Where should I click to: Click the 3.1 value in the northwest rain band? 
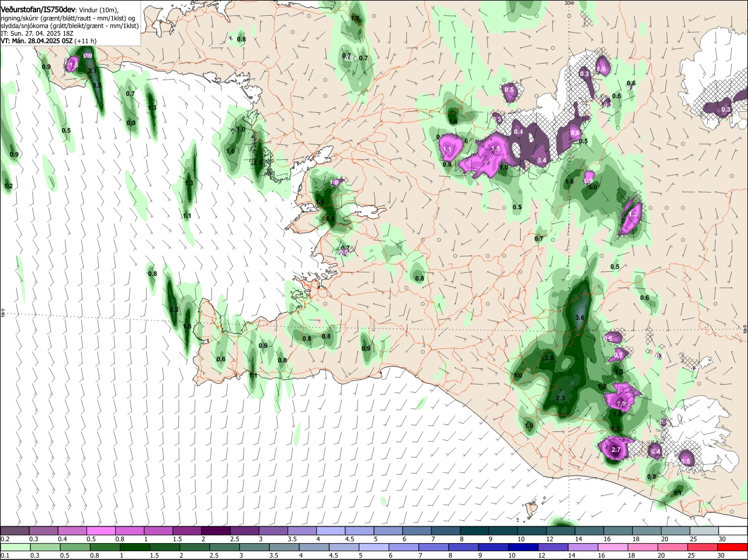(92, 71)
